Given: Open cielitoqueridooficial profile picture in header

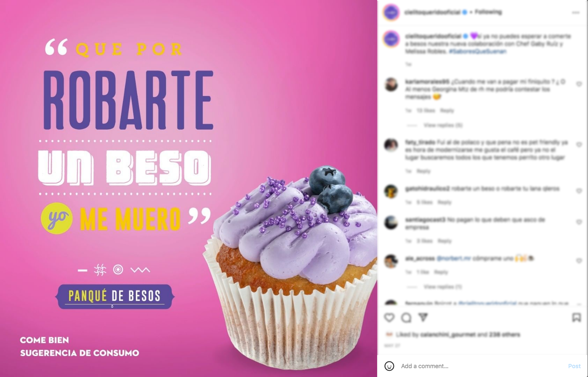Looking at the screenshot, I should 391,12.
